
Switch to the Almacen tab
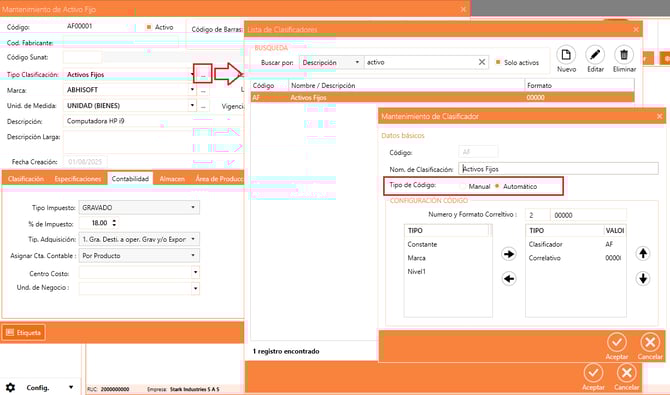coord(172,179)
